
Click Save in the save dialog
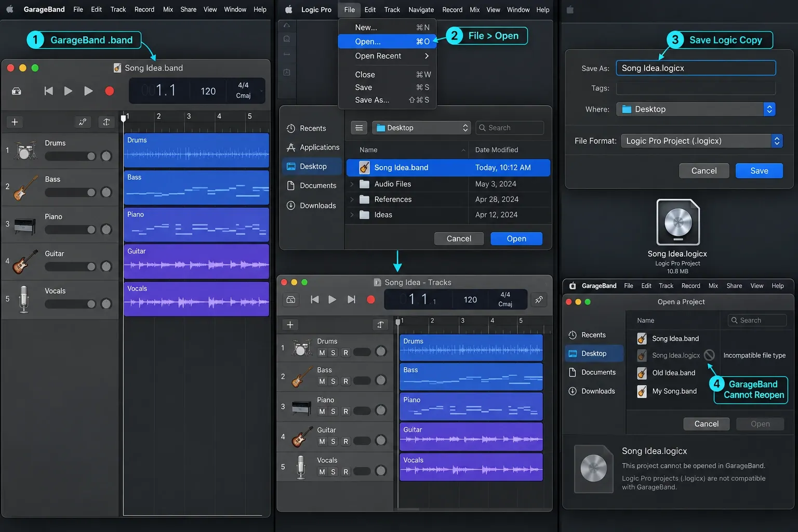pos(759,171)
